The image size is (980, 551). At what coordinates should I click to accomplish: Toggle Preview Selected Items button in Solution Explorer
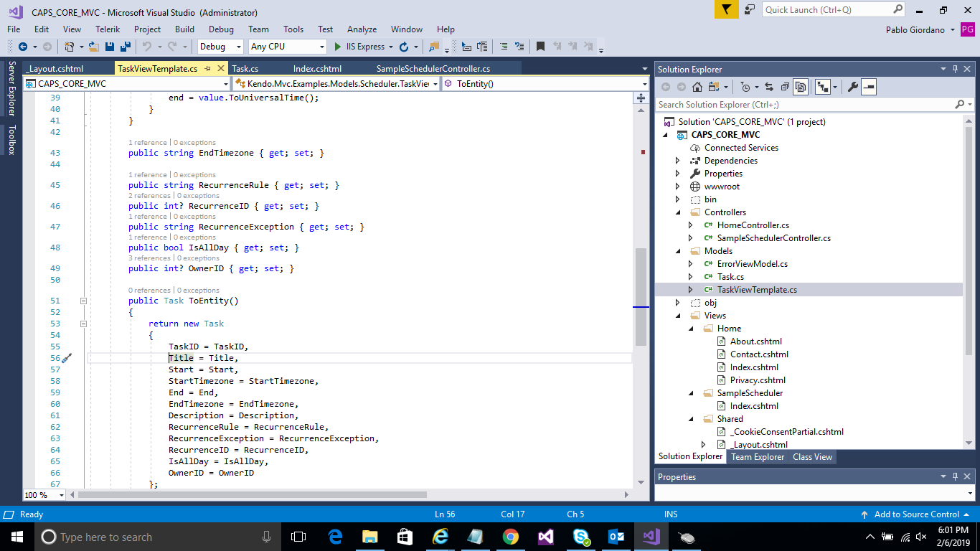(x=869, y=87)
